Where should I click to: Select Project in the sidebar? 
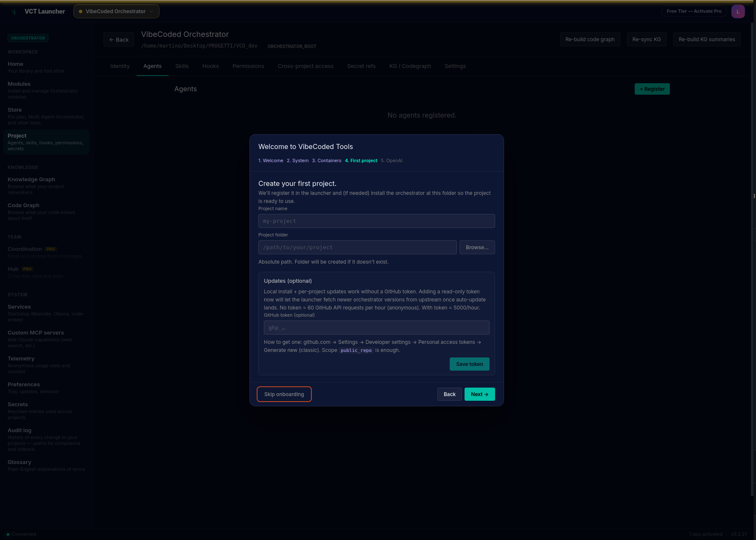[x=46, y=142]
